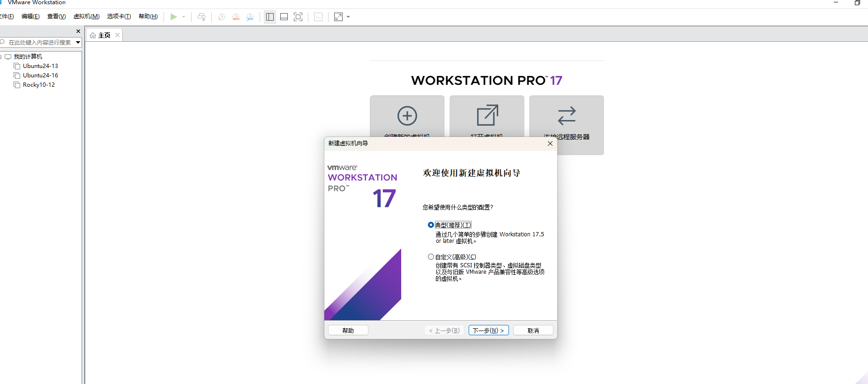Screen dimensions: 868x384
Task: Collapse the 我的计算机 tree node
Action: click(1, 57)
